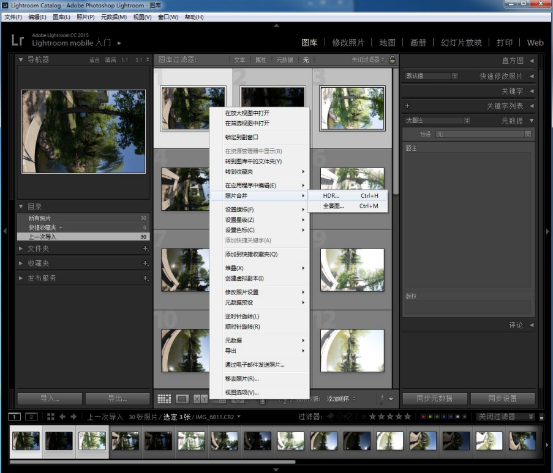Switch to grid view in toolbar
The width and height of the screenshot is (553, 473).
coord(164,399)
